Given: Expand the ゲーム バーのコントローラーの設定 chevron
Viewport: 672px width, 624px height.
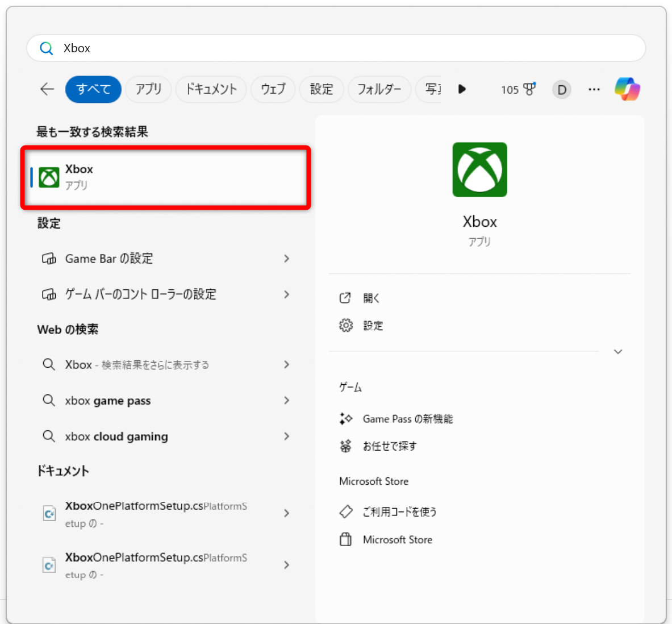Looking at the screenshot, I should click(x=287, y=294).
